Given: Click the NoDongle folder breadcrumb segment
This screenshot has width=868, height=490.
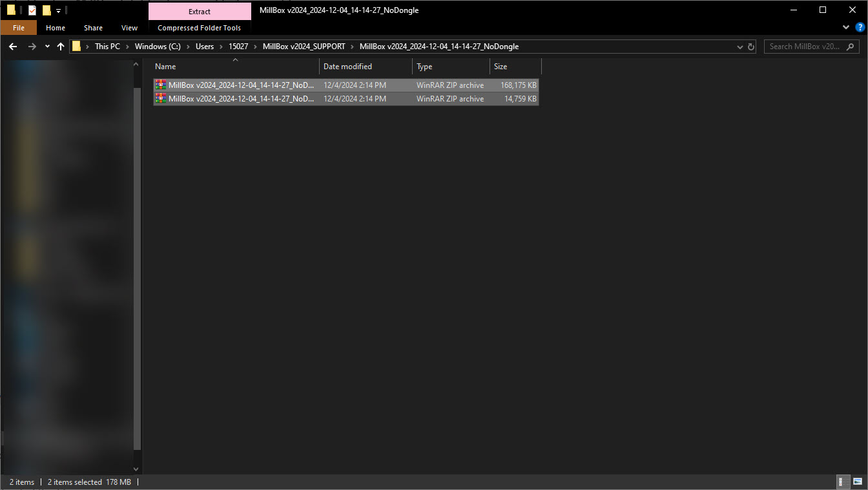Looking at the screenshot, I should pos(439,47).
